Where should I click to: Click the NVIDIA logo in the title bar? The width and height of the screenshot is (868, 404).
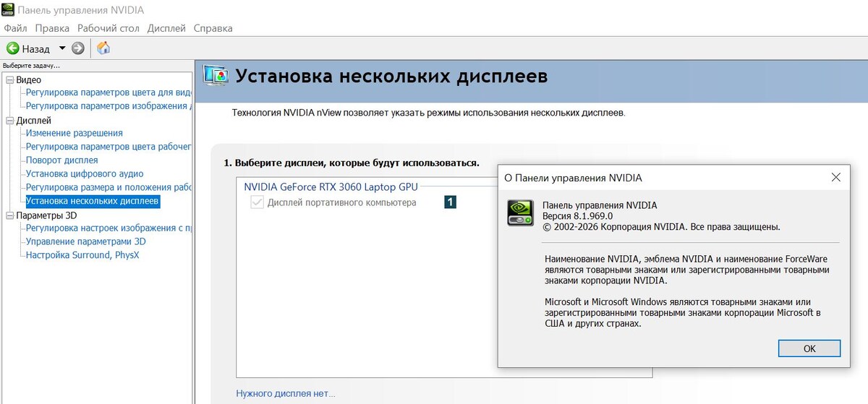point(9,10)
